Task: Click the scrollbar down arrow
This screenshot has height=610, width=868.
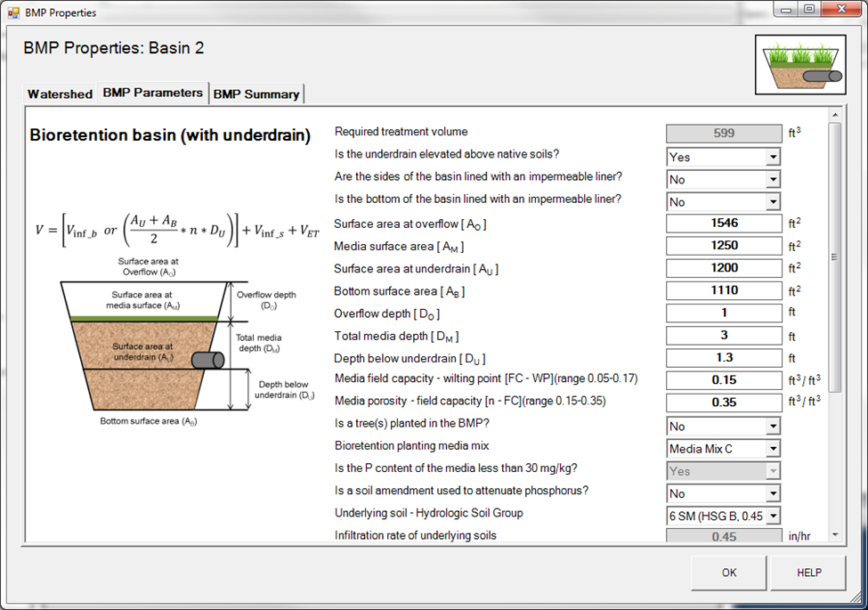Action: point(835,535)
